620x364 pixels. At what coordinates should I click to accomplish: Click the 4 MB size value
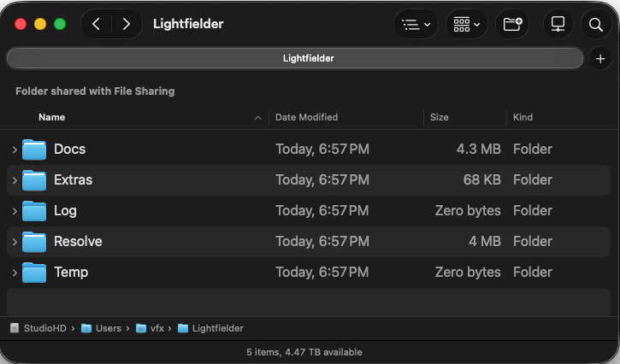[x=485, y=241]
